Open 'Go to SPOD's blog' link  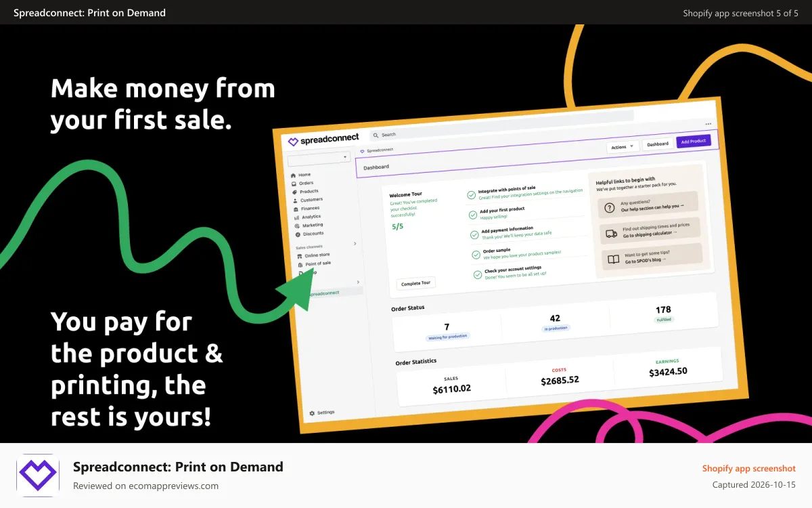click(646, 259)
